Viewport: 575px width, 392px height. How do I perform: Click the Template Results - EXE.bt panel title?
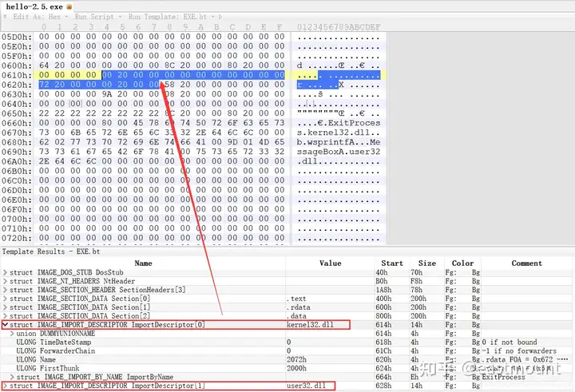pos(51,251)
